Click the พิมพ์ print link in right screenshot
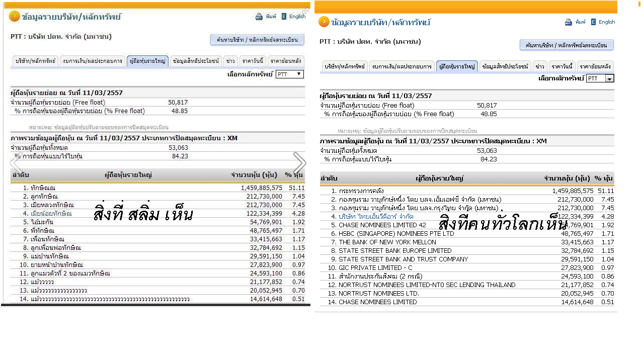 (x=581, y=22)
